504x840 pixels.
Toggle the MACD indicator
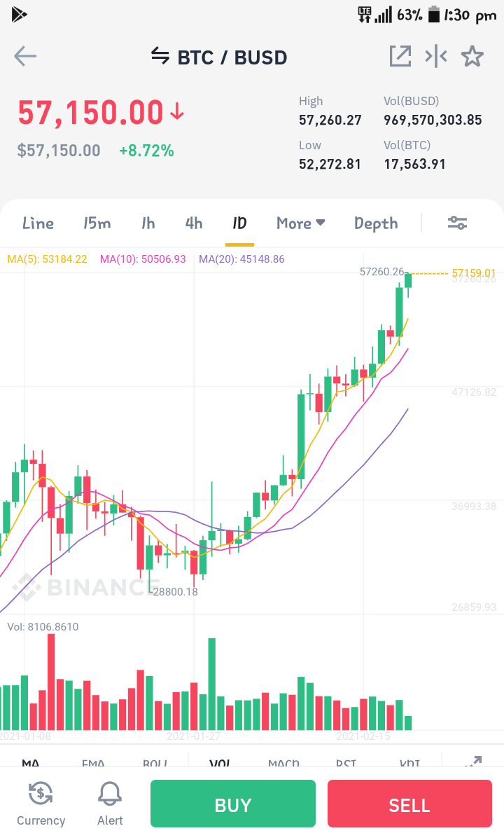click(283, 763)
